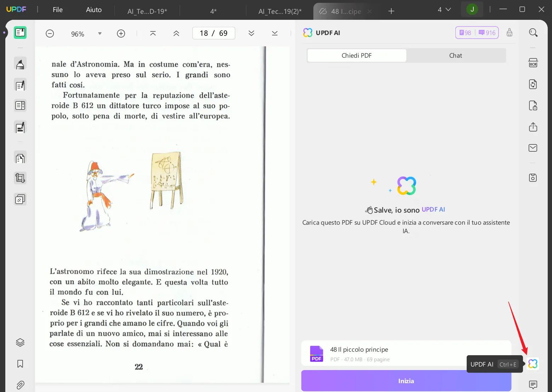Show the Layers panel

[x=20, y=342]
